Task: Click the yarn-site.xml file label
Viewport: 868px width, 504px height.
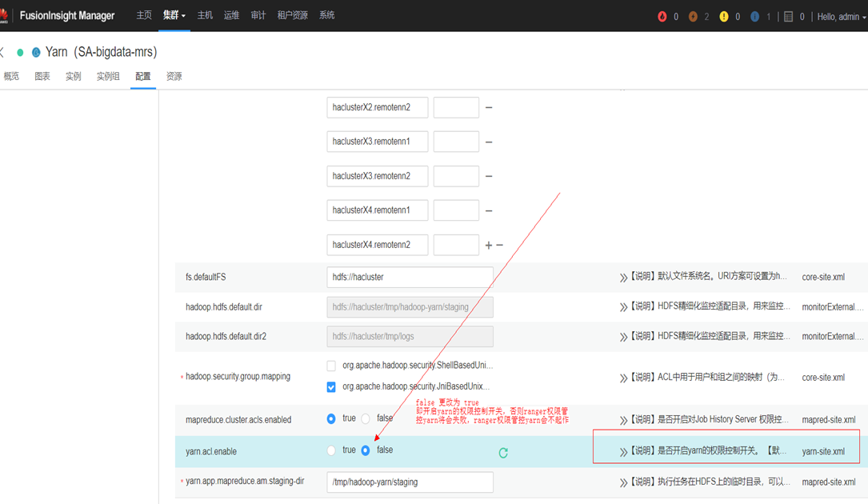Action: tap(823, 451)
